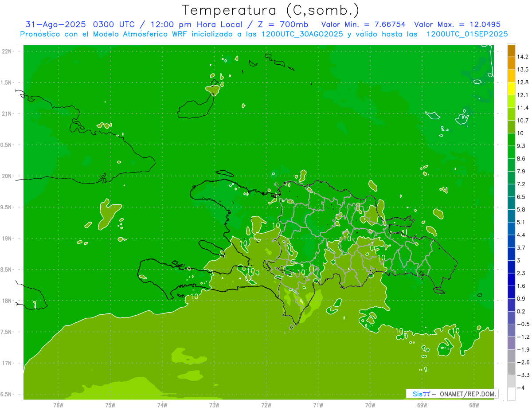The height and width of the screenshot is (411, 532).
Task: Click the "70W" longitude axis label
Action: click(x=370, y=405)
